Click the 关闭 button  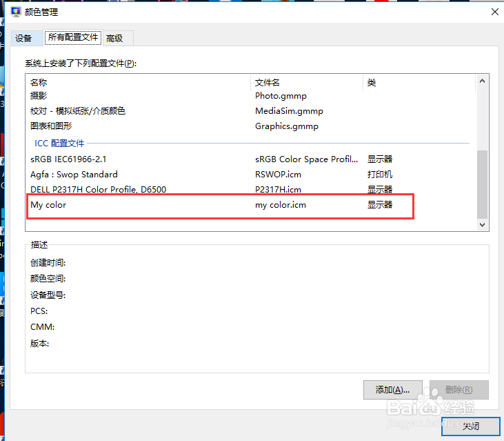[x=471, y=427]
